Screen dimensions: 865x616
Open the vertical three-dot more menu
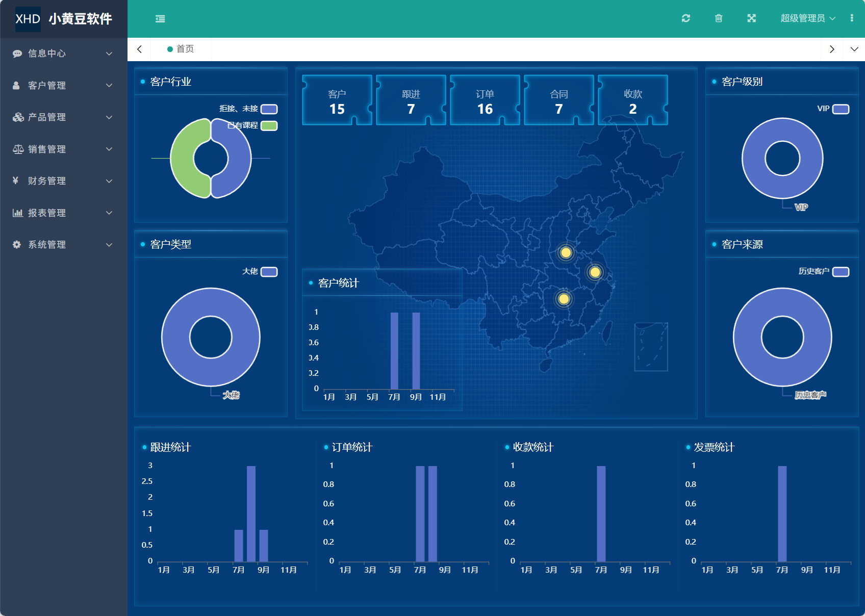852,18
